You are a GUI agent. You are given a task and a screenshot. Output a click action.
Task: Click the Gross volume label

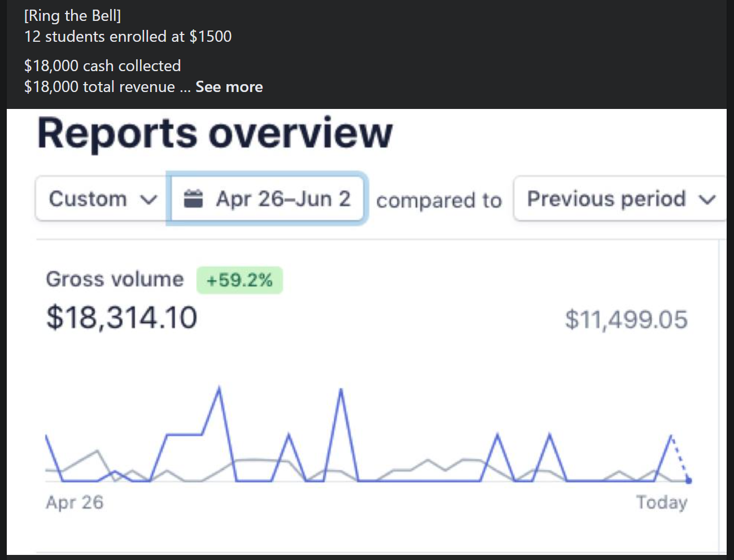(x=115, y=279)
